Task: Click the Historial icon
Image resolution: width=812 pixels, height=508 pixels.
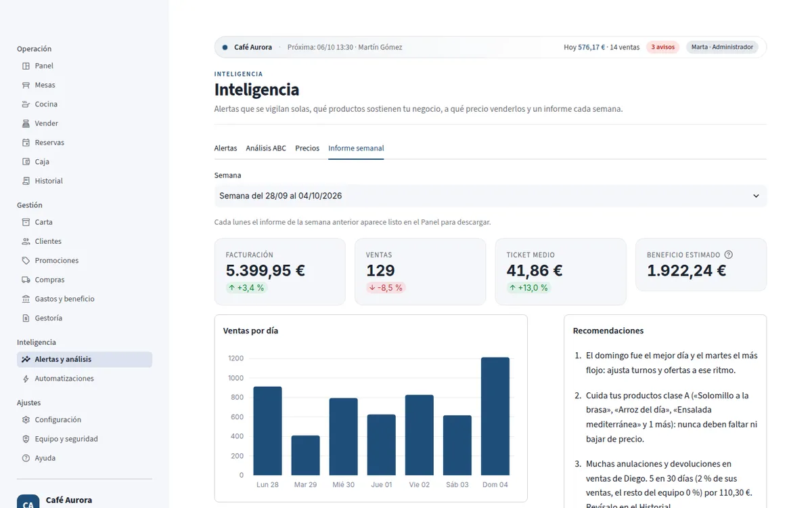Action: coord(26,181)
